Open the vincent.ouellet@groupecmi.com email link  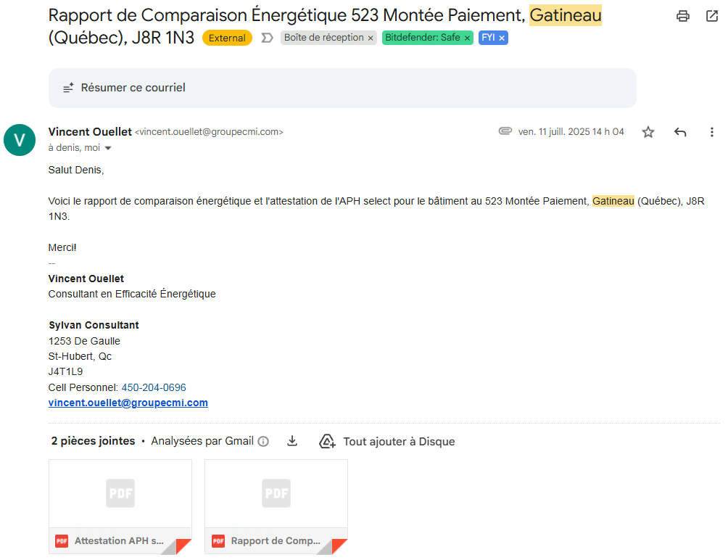tap(128, 403)
